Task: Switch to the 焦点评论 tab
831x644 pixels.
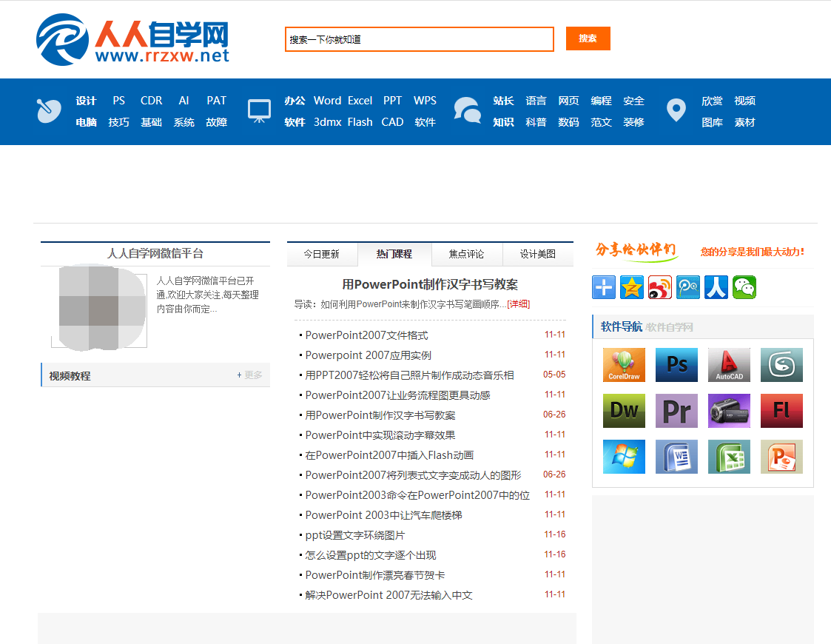Action: tap(466, 255)
